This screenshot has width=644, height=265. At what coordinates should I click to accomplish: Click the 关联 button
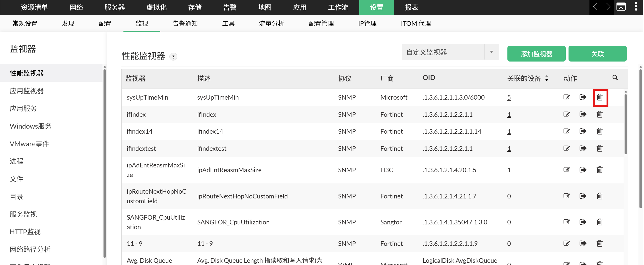[597, 53]
